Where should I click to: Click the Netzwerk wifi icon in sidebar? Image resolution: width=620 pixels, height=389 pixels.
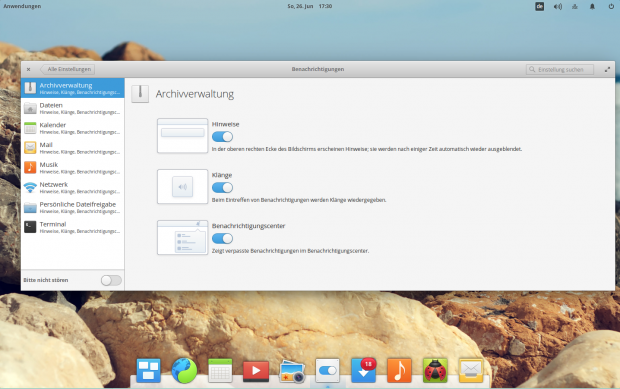(x=30, y=187)
